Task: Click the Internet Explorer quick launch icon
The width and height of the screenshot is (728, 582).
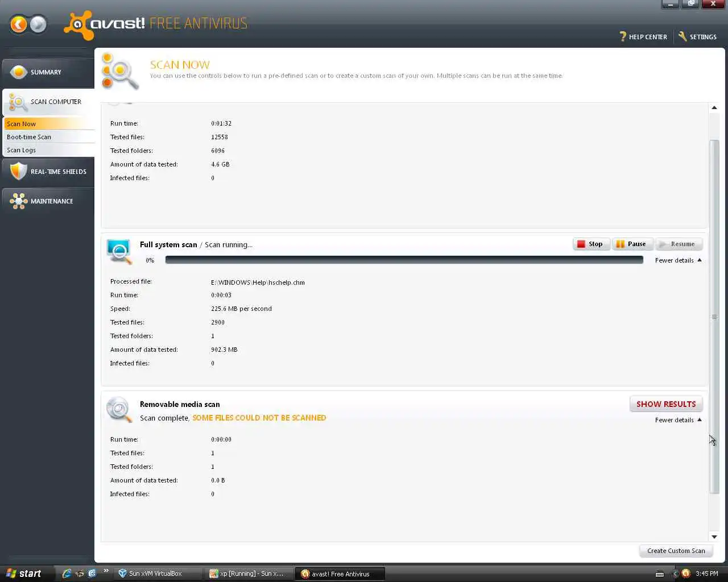Action: click(67, 573)
